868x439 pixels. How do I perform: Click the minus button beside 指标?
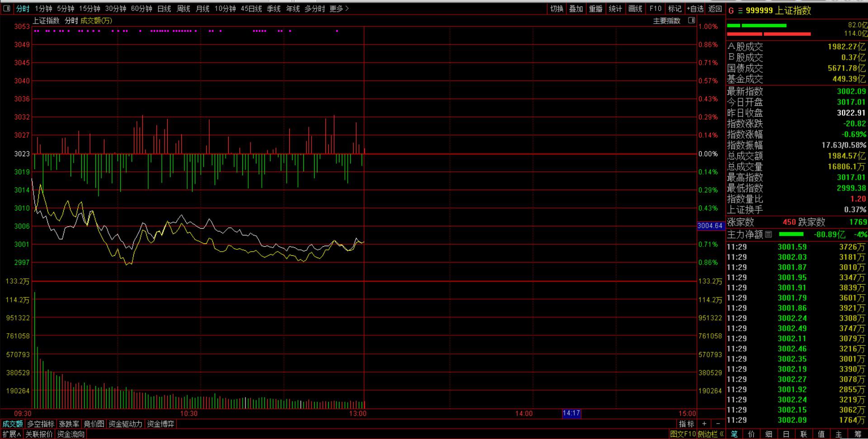718,424
